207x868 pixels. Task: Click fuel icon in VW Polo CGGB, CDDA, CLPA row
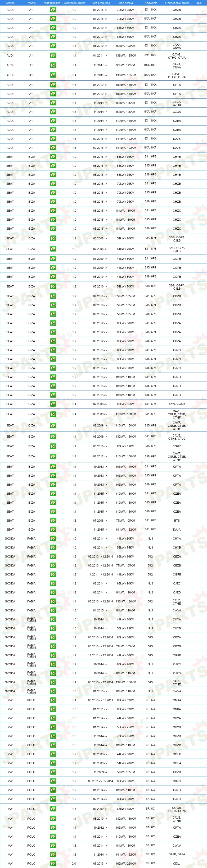click(x=53, y=809)
